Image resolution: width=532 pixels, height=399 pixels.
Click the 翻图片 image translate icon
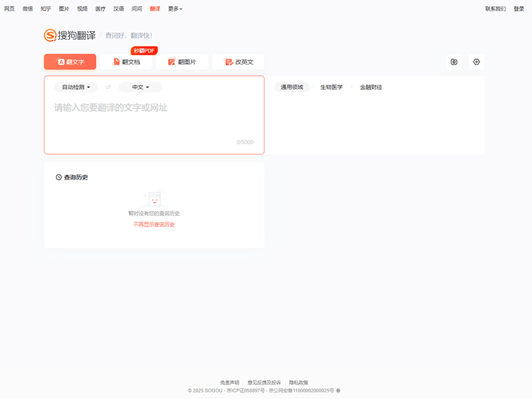[x=172, y=62]
